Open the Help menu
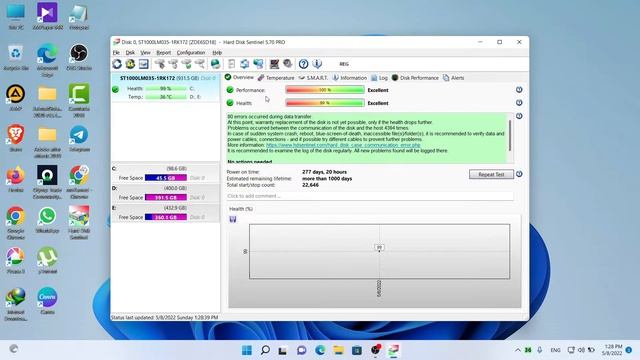640x360 pixels. [217, 53]
